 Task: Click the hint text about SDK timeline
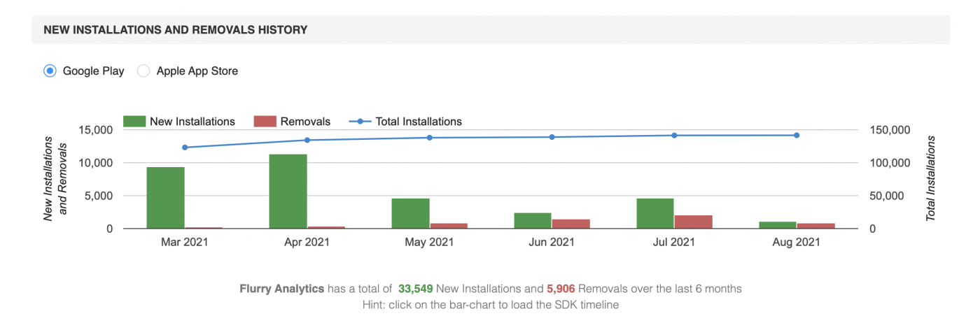coord(490,305)
